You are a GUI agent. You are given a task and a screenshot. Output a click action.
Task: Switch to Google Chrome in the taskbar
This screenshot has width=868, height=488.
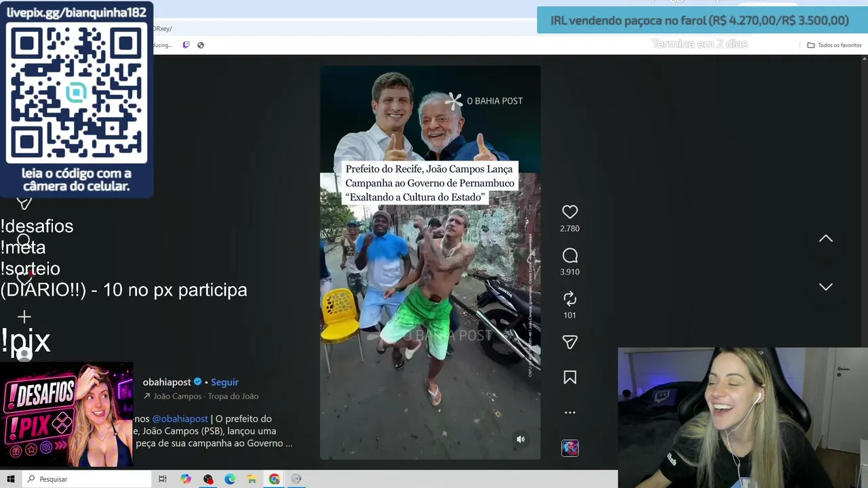[x=274, y=479]
